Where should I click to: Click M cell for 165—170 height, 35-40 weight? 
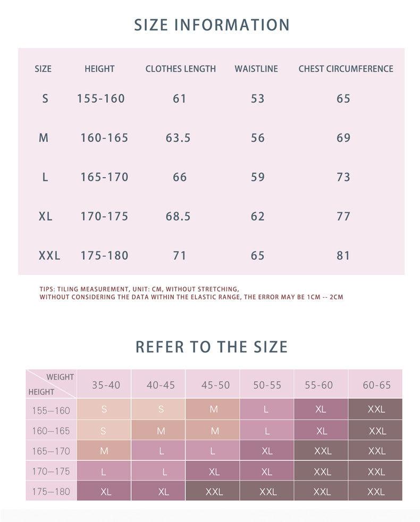(x=104, y=451)
